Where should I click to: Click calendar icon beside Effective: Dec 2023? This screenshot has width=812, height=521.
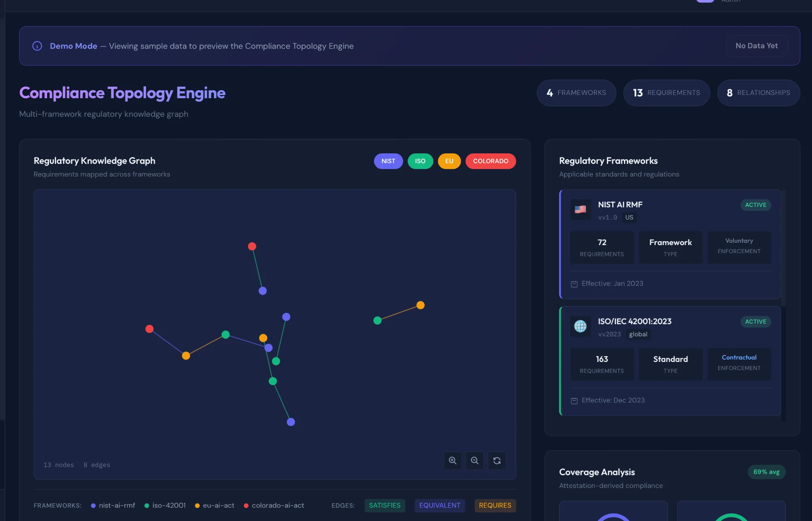tap(574, 401)
